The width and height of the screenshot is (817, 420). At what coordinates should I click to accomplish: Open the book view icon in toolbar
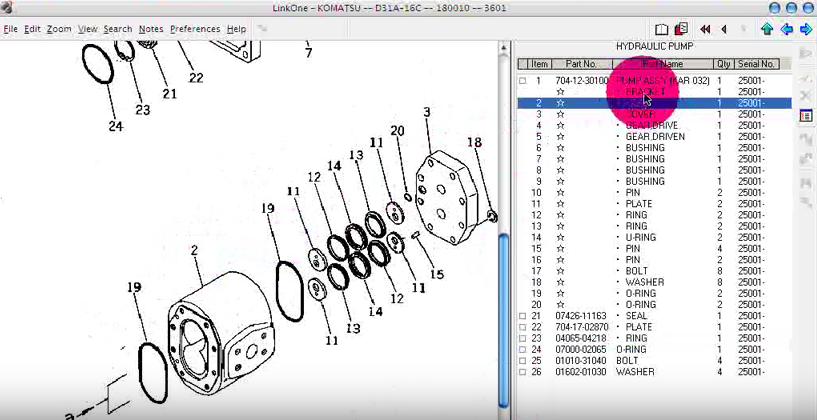[662, 29]
